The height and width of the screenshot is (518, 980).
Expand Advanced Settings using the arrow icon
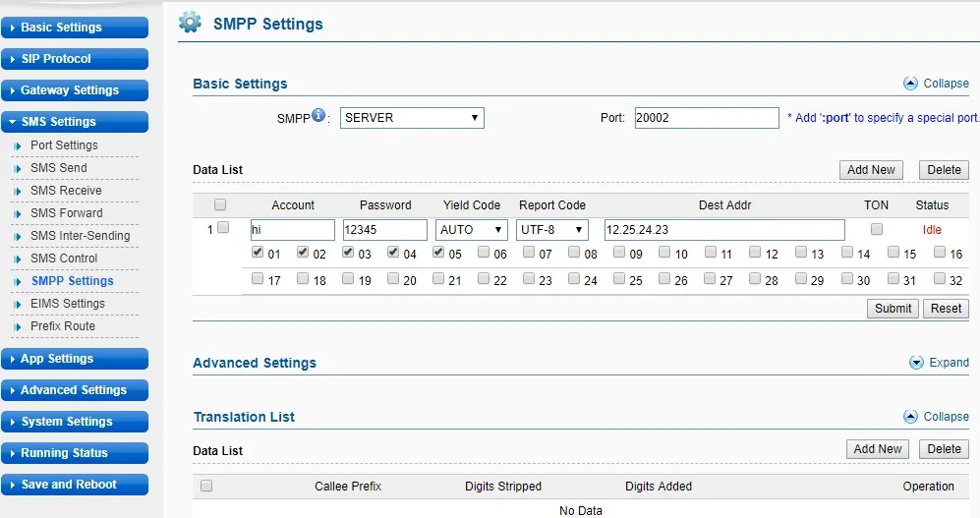916,363
